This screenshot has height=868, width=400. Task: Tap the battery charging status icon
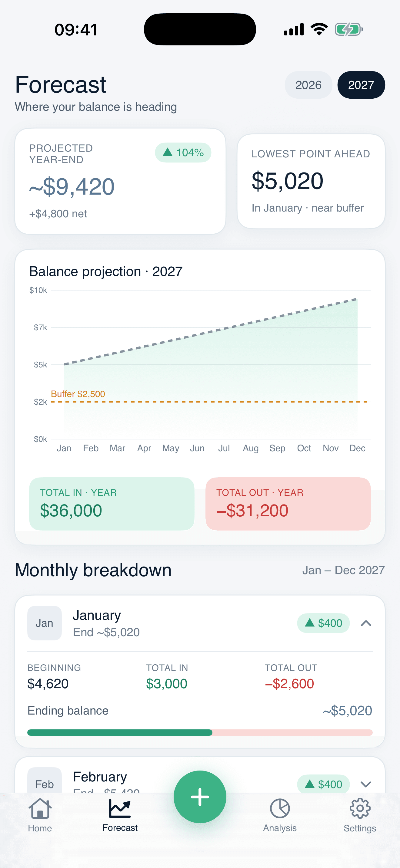tap(349, 30)
